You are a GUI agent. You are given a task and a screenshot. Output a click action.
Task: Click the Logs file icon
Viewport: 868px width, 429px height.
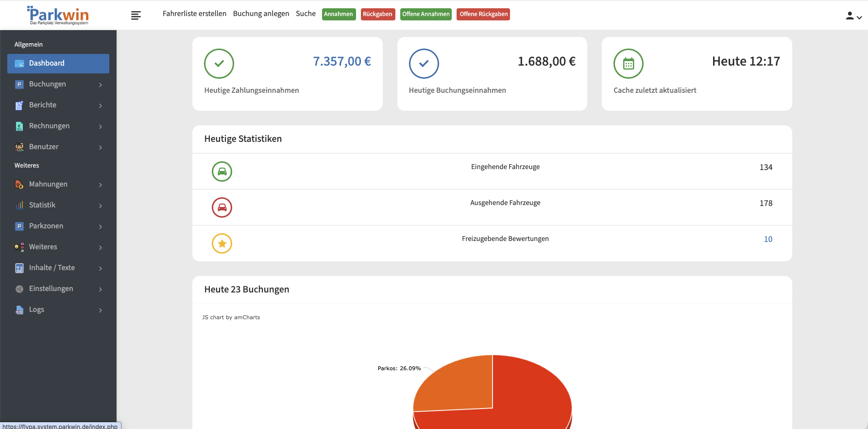pos(19,310)
